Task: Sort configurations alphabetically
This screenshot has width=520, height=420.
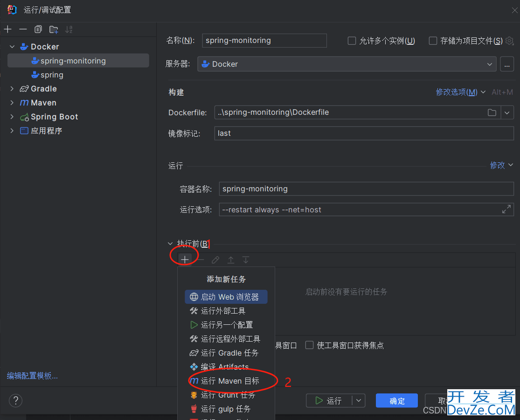Action: pos(69,29)
